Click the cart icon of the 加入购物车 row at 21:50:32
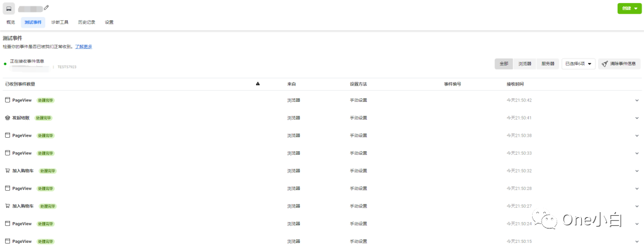This screenshot has height=248, width=644. (x=7, y=171)
